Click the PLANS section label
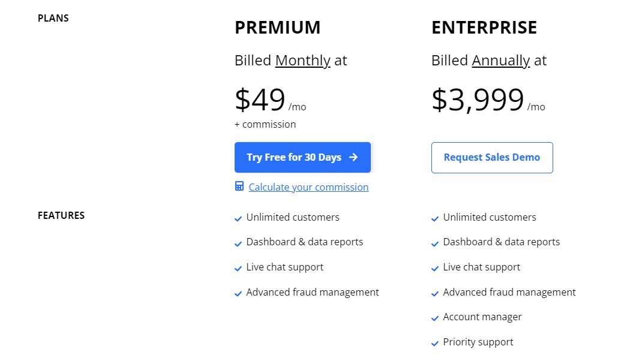624x364 pixels. click(x=53, y=19)
